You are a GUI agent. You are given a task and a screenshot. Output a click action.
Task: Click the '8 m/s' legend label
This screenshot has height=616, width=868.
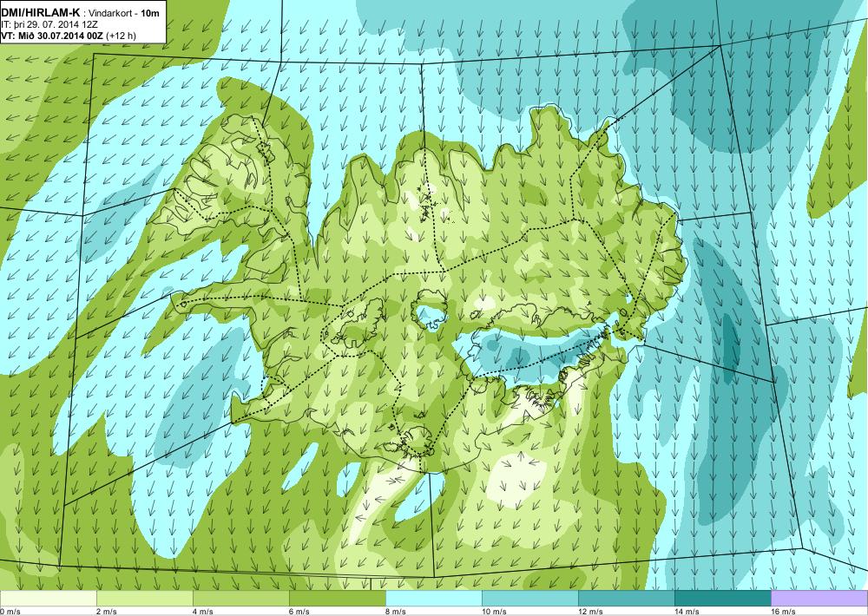point(395,612)
